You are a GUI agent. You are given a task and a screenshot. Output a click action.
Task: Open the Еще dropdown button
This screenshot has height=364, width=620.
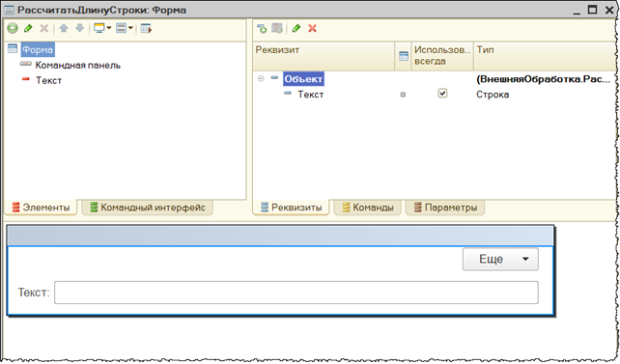click(500, 259)
